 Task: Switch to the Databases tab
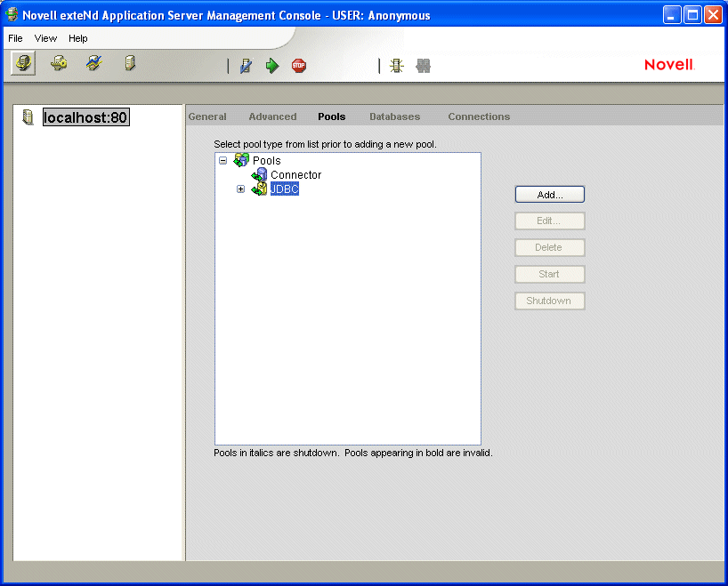click(394, 116)
